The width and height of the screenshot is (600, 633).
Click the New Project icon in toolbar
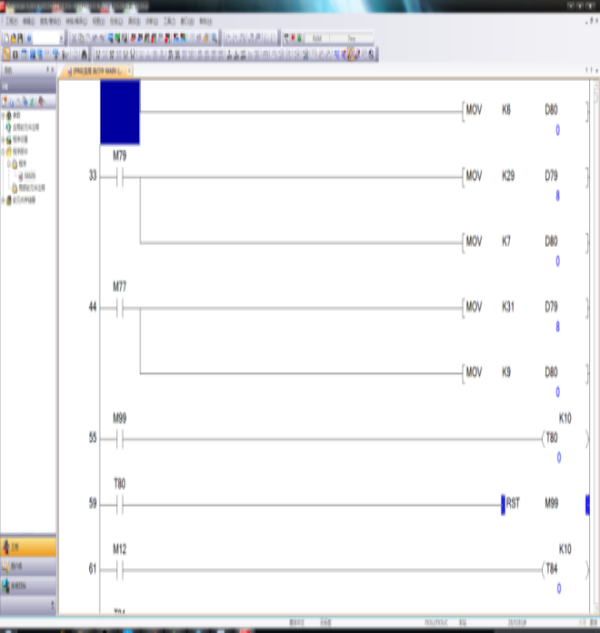tap(5, 37)
